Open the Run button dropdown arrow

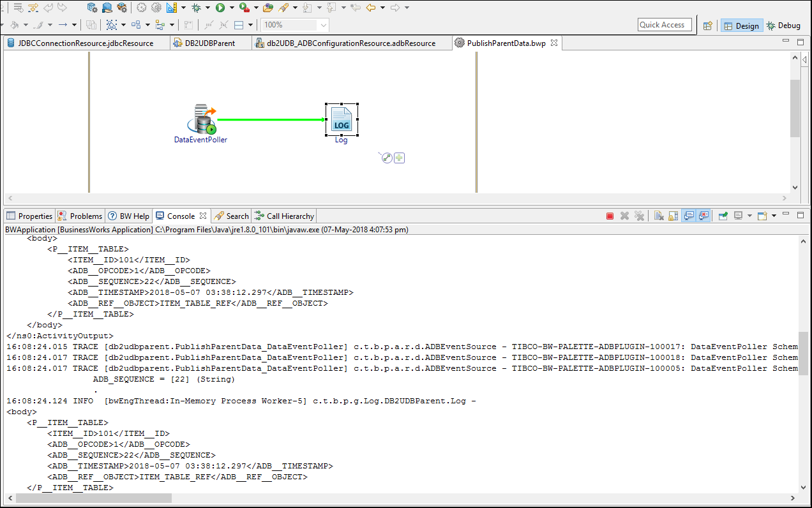[231, 8]
